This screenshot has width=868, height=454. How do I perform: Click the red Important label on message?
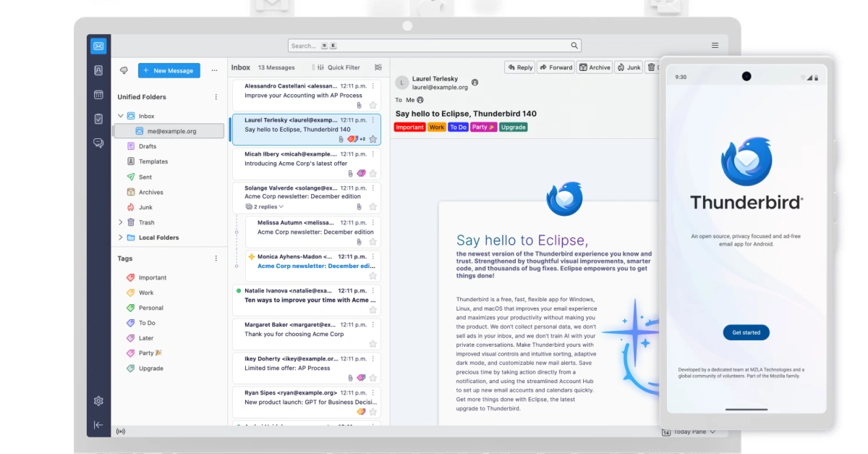coord(409,127)
